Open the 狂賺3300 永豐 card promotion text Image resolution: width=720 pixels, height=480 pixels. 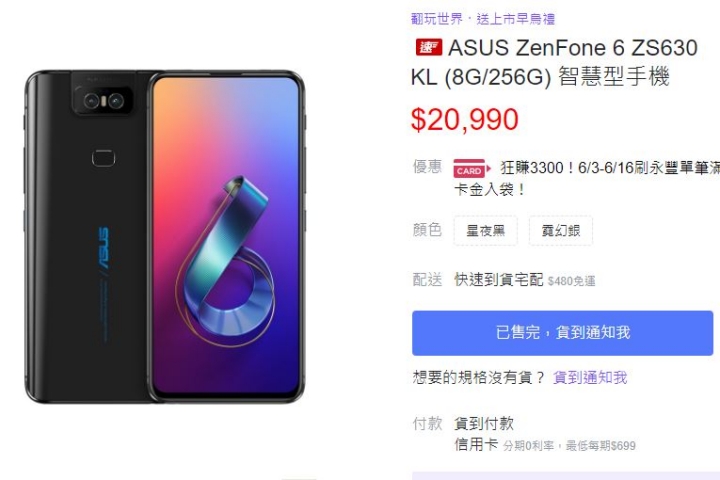pos(587,178)
